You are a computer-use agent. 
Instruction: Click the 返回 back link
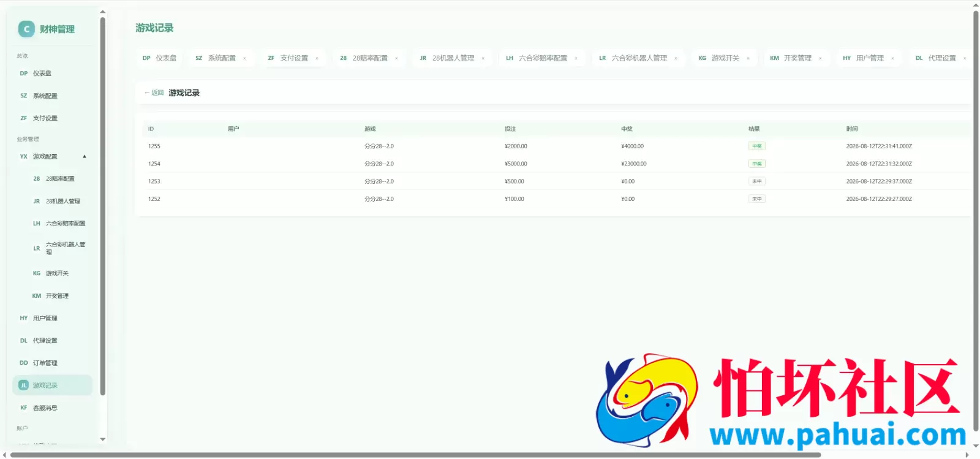[x=154, y=93]
